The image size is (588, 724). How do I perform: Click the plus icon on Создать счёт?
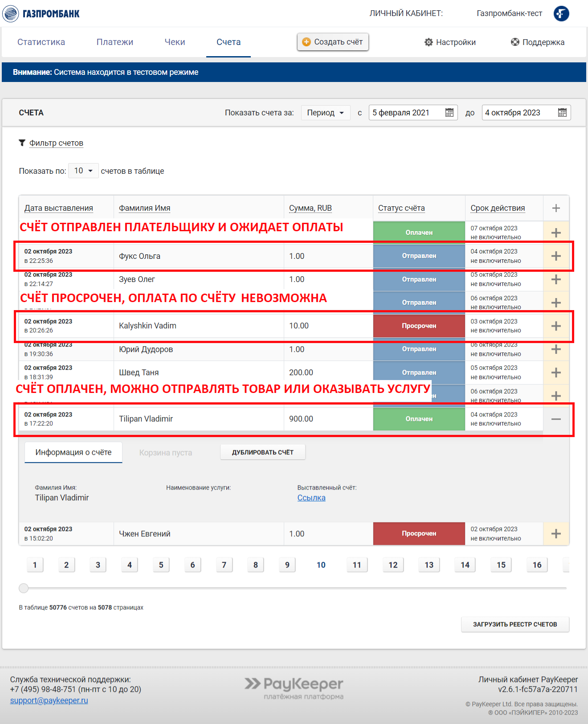coord(306,42)
